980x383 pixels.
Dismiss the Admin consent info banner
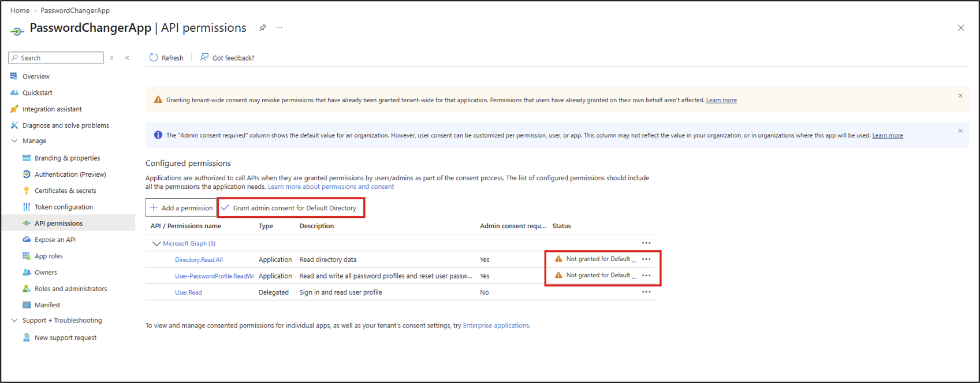tap(960, 131)
